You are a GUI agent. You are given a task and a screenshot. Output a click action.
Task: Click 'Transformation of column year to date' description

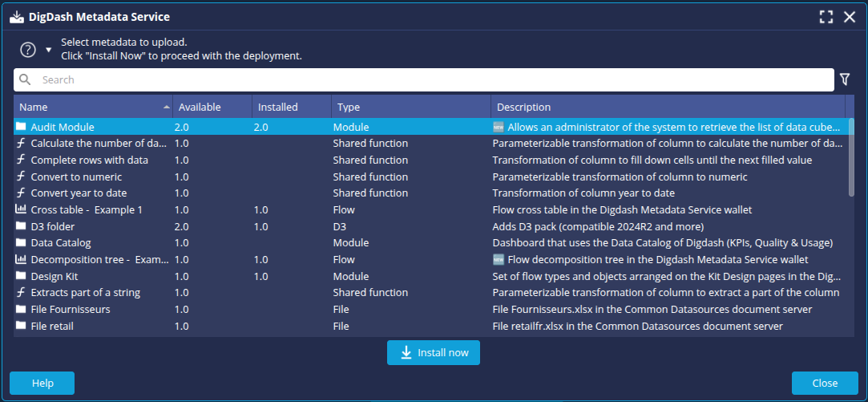coord(583,193)
